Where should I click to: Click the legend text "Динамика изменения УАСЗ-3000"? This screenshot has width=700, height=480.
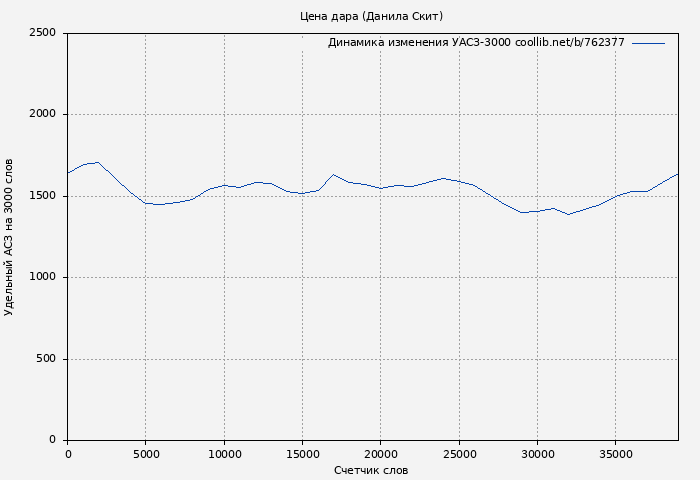tap(418, 43)
